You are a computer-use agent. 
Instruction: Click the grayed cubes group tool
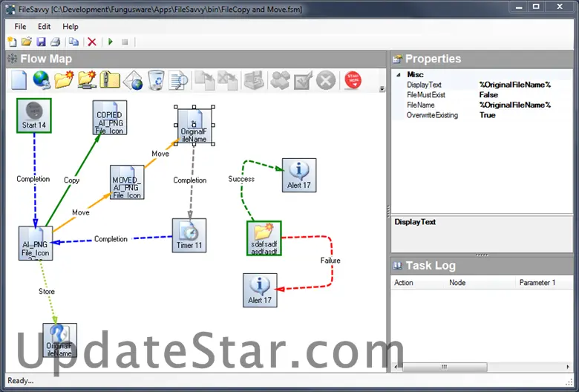281,79
